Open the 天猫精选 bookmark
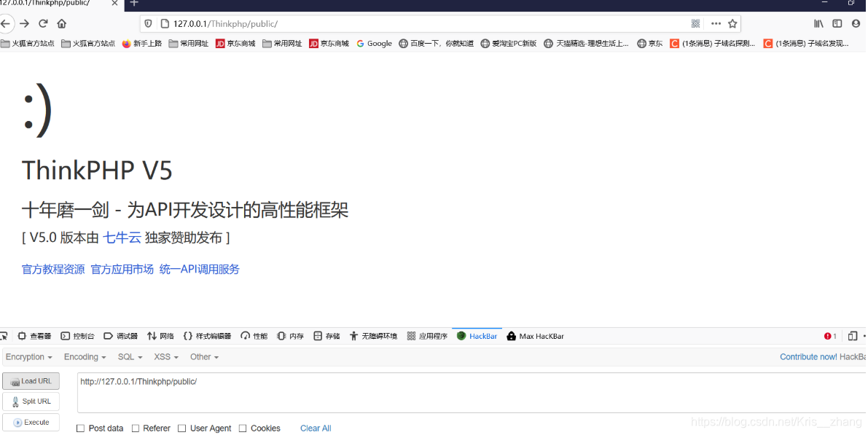Viewport: 868px width, 435px height. point(587,43)
